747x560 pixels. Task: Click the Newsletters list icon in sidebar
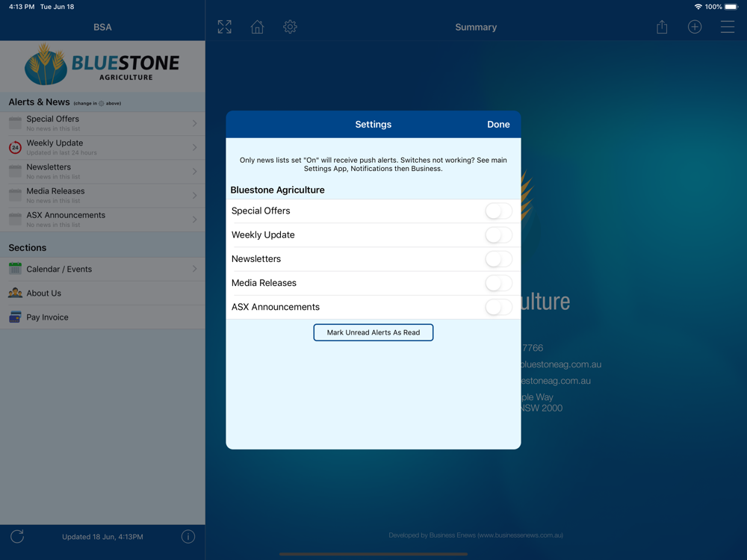pyautogui.click(x=15, y=172)
